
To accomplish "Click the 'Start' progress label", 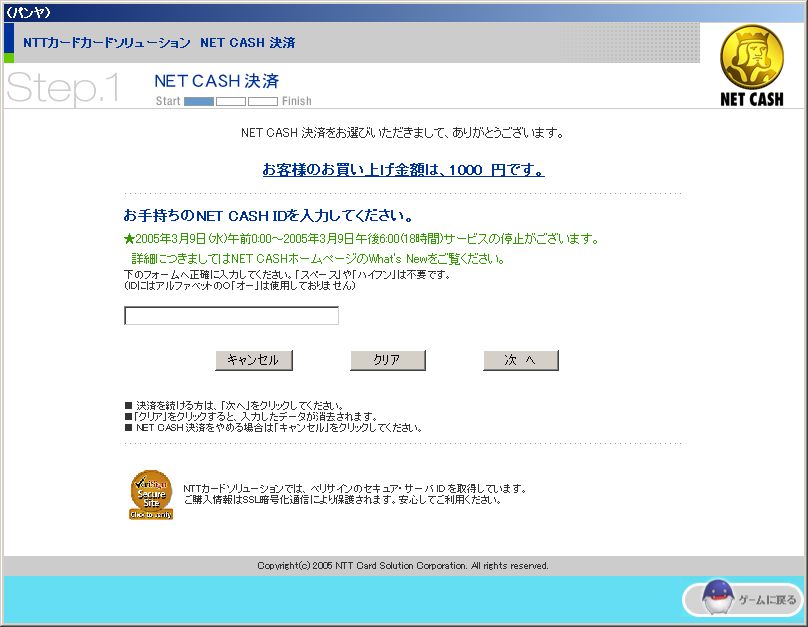I will 168,101.
